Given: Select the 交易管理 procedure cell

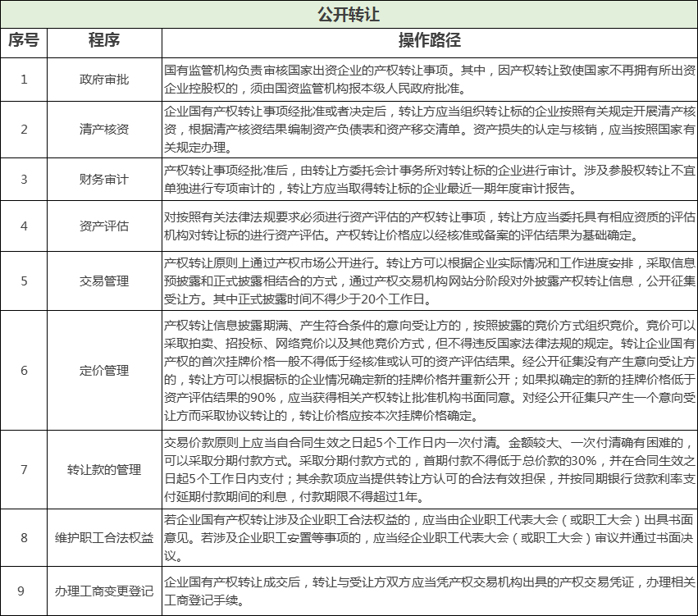Looking at the screenshot, I should [x=104, y=281].
